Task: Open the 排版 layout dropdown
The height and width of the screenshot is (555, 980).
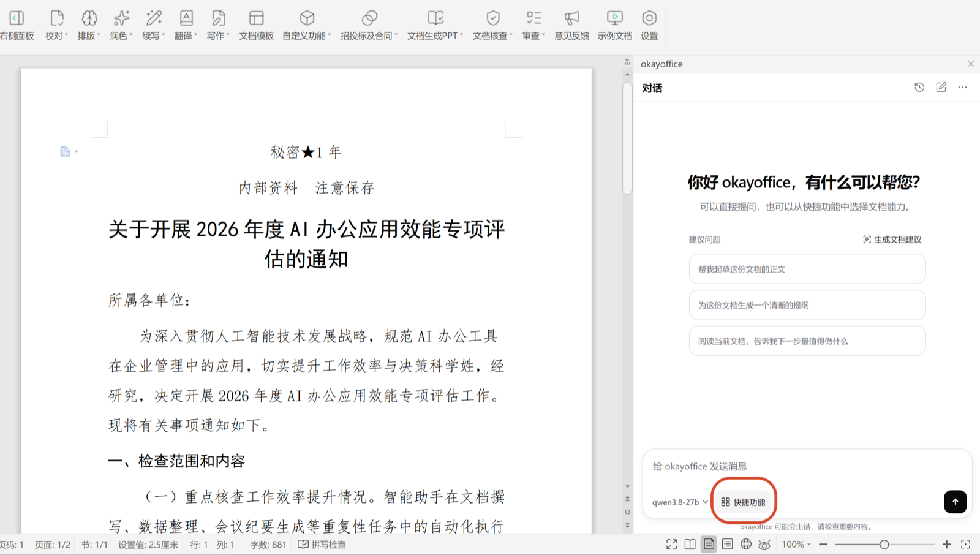Action: coord(89,25)
